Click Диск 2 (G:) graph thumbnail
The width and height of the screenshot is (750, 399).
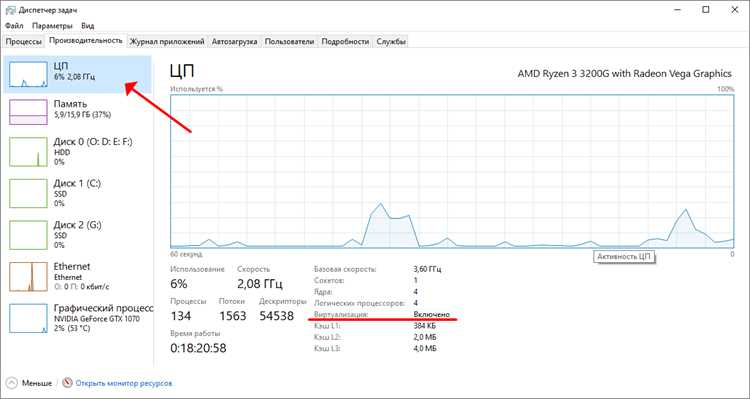(28, 235)
